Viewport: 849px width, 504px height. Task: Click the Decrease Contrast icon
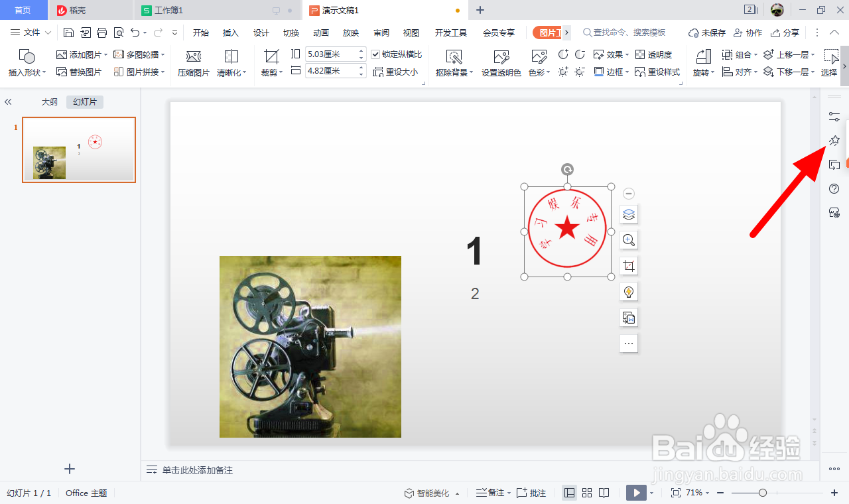(580, 54)
